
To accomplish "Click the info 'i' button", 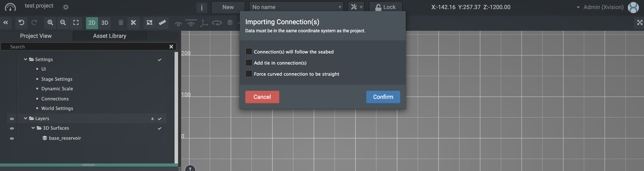I will [202, 8].
